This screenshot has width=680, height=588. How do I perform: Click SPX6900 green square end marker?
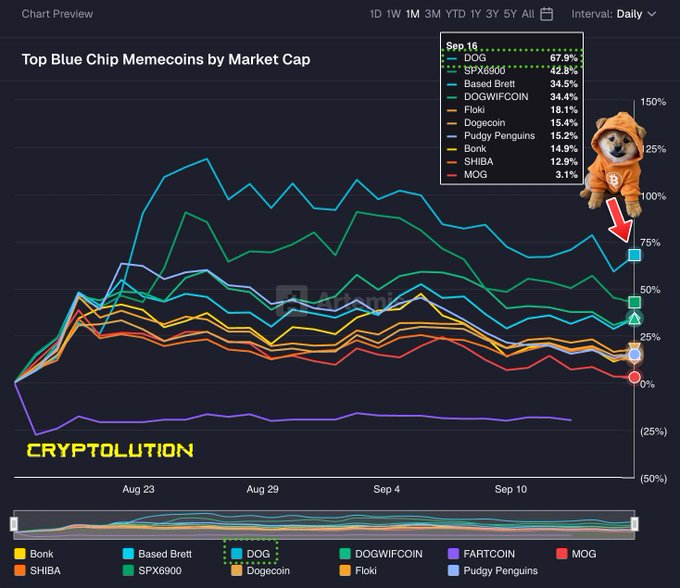point(634,302)
